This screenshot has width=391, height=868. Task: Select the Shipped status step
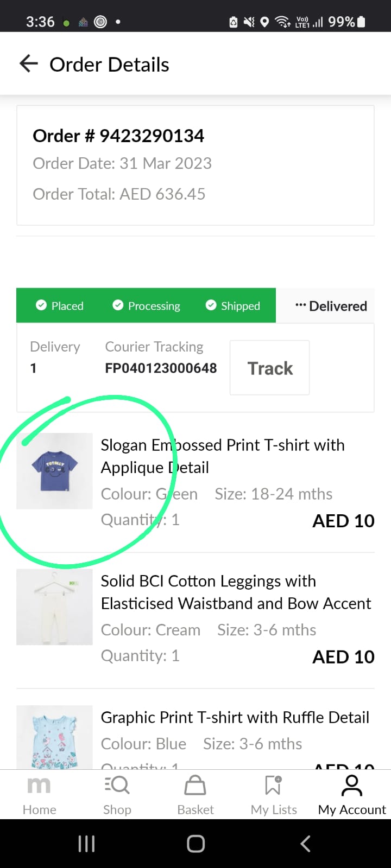click(233, 306)
